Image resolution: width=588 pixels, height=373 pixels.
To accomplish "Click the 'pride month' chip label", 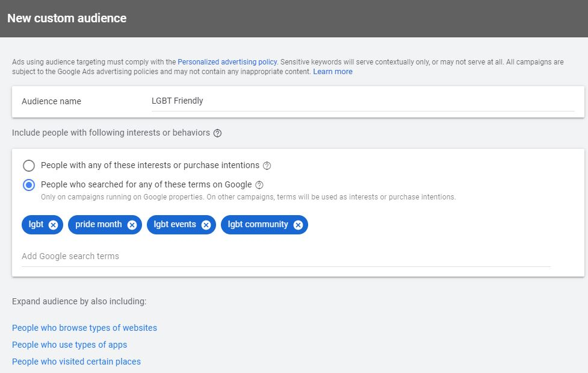I will click(x=98, y=224).
